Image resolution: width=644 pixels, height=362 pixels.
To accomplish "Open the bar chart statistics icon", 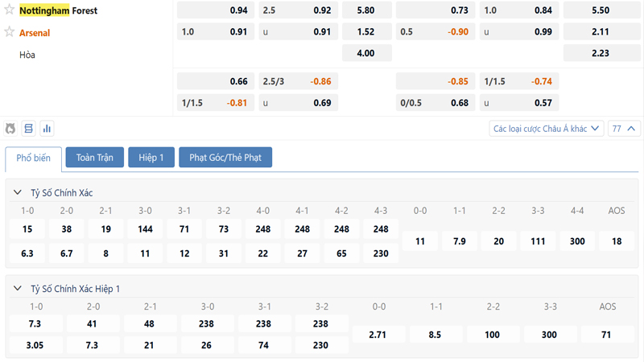I will coord(47,129).
